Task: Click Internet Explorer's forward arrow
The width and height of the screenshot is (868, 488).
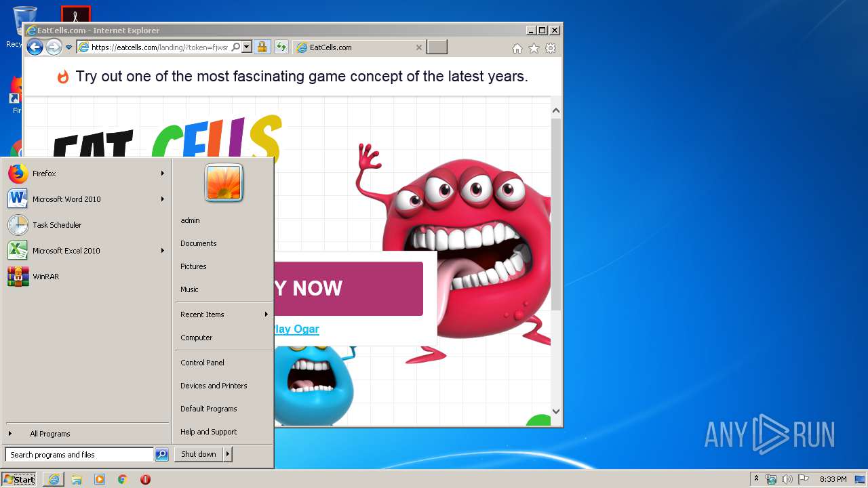Action: click(x=54, y=47)
